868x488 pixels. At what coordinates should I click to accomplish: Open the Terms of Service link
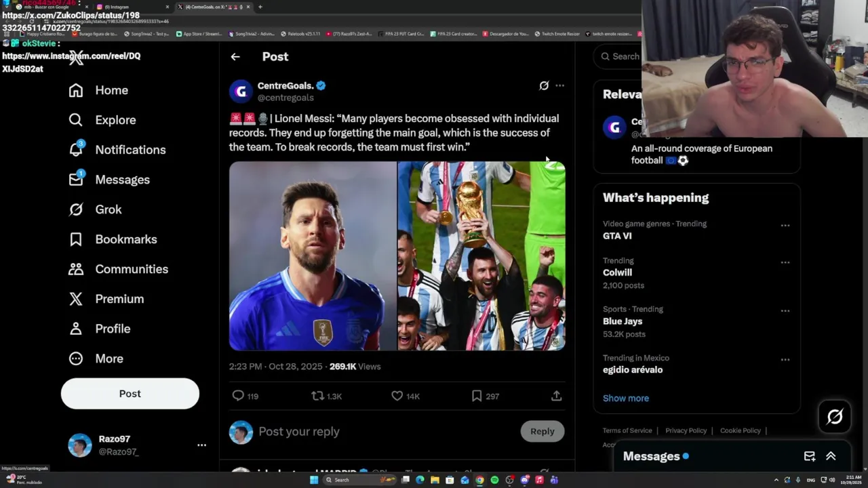point(627,430)
